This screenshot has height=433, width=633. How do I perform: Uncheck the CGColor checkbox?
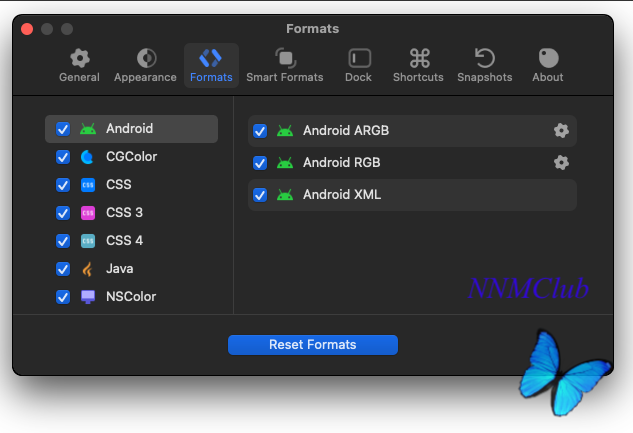[x=63, y=157]
